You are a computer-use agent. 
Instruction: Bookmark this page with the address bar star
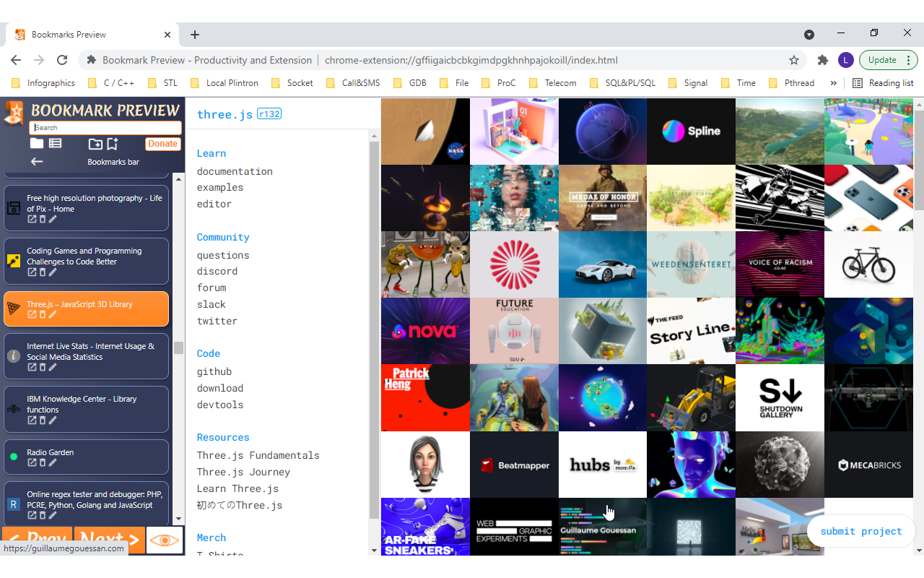tap(794, 60)
